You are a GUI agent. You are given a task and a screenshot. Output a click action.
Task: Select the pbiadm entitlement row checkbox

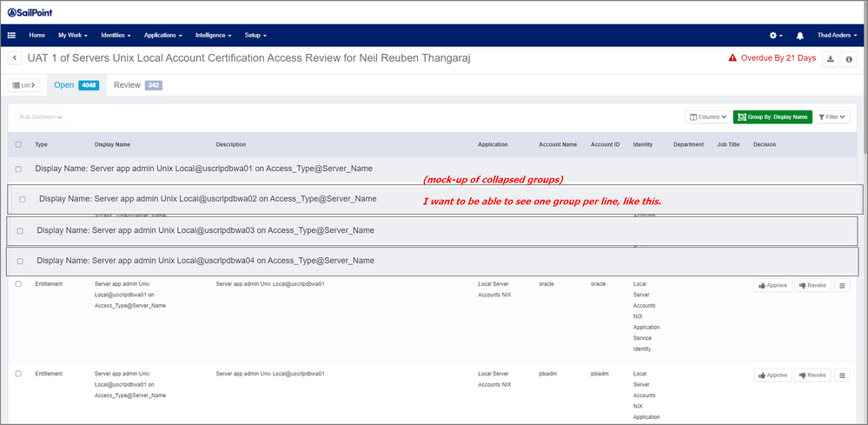tap(18, 374)
